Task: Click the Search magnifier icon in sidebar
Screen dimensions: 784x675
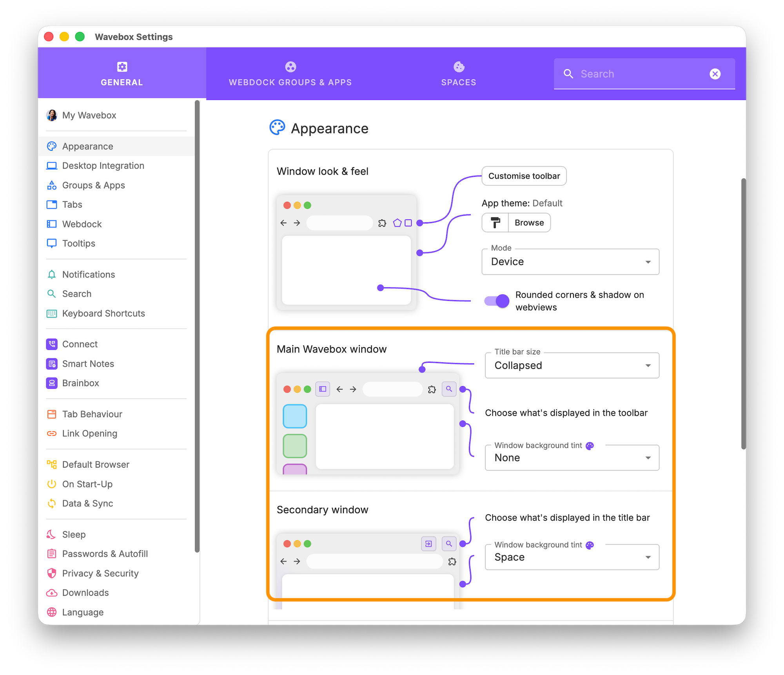Action: coord(52,294)
